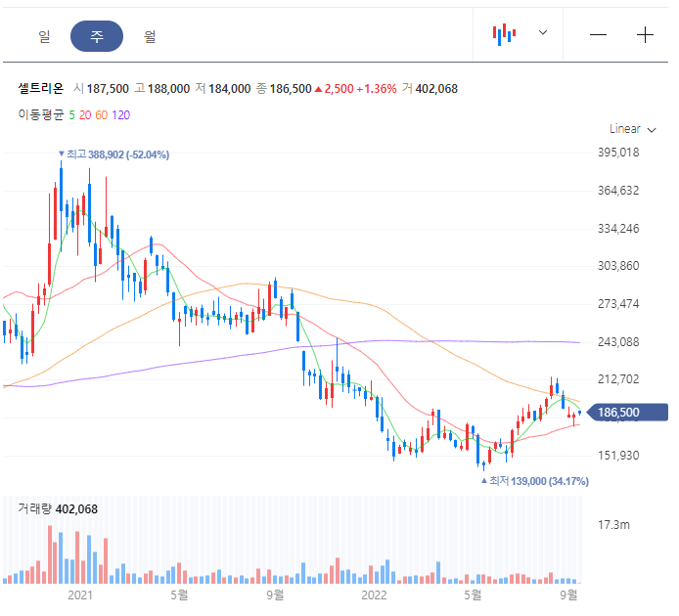The height and width of the screenshot is (616, 679).
Task: Click the 이동평균 moving average label
Action: (41, 114)
